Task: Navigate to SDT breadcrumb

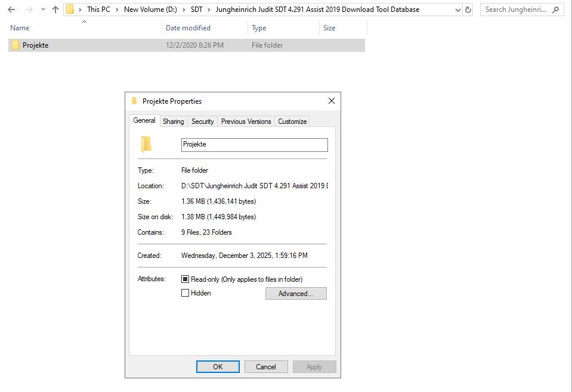Action: click(x=197, y=10)
